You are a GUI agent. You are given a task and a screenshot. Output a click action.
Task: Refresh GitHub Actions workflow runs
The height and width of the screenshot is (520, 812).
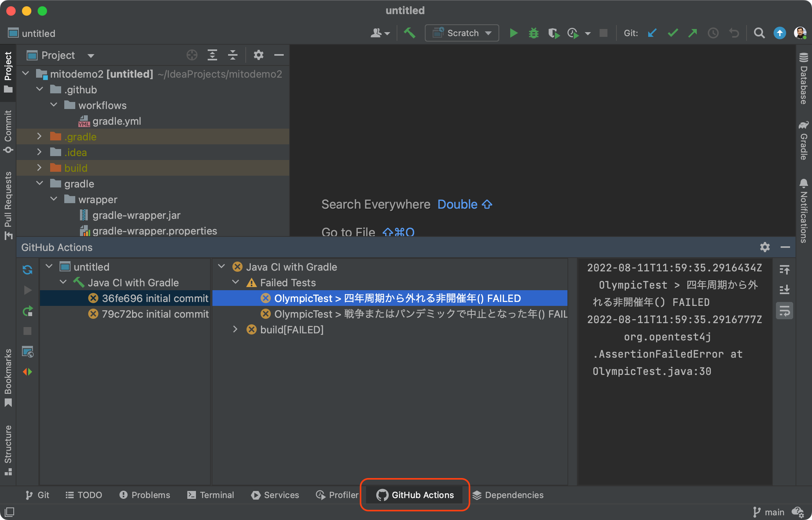click(27, 269)
